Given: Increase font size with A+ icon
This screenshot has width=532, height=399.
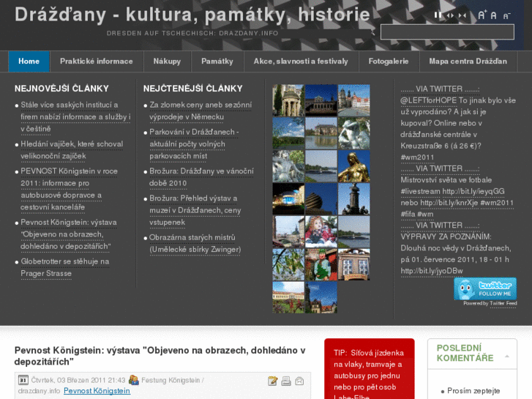Looking at the screenshot, I should (482, 15).
